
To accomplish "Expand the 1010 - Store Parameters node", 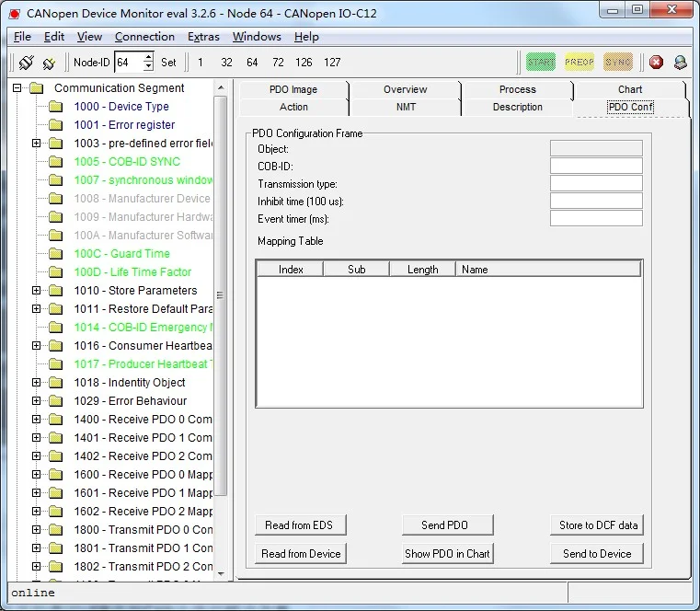I will pyautogui.click(x=36, y=290).
